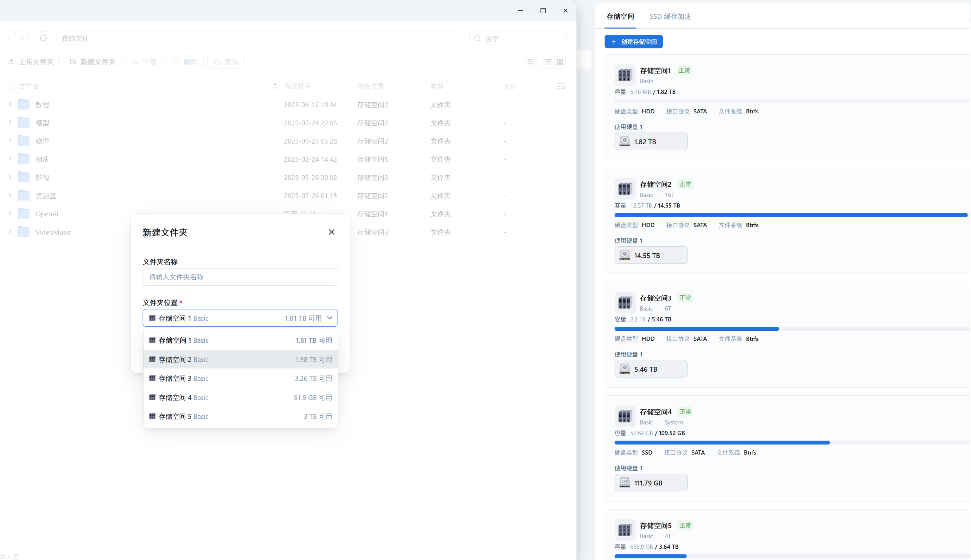The height and width of the screenshot is (560, 971).
Task: Go forward with the right arrow icon
Action: tap(22, 39)
